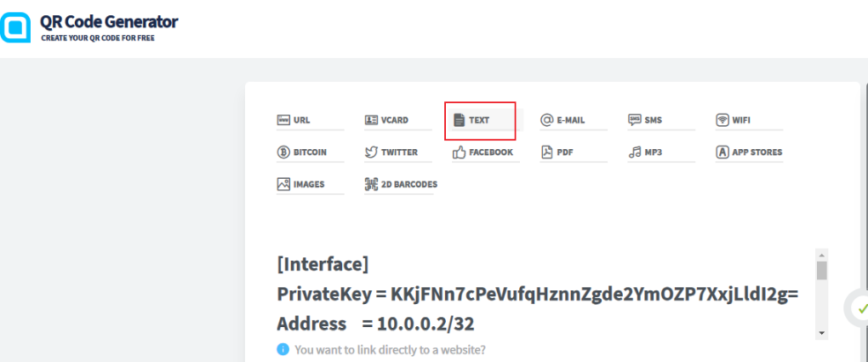Click the 'link directly to a website' hint
Image resolution: width=868 pixels, height=362 pixels.
click(x=390, y=350)
